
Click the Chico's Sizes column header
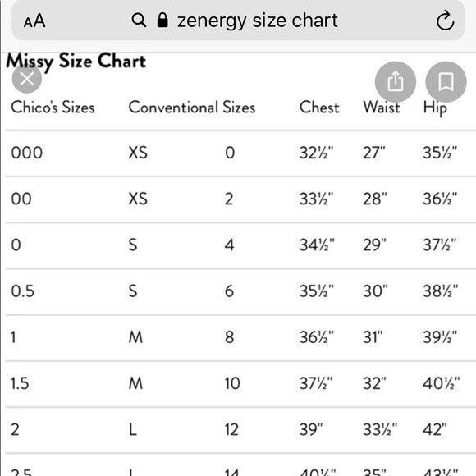pos(53,108)
